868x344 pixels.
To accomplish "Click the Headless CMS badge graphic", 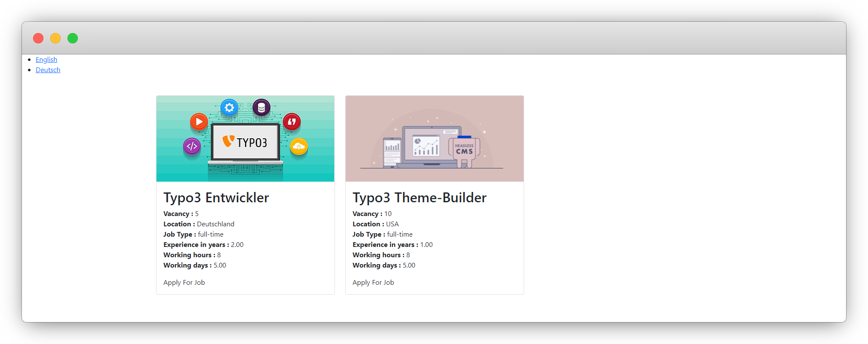I will 464,149.
